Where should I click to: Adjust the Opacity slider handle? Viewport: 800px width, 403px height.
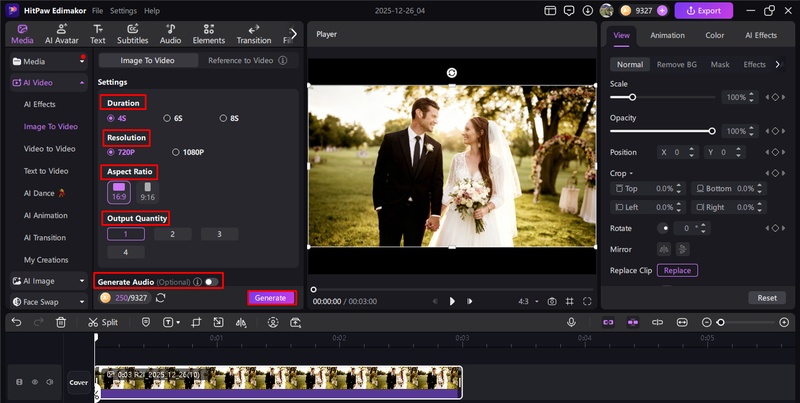[712, 131]
